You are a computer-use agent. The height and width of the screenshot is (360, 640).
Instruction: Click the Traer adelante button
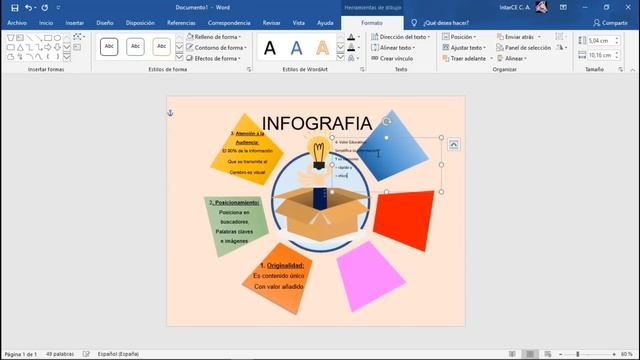tap(464, 58)
